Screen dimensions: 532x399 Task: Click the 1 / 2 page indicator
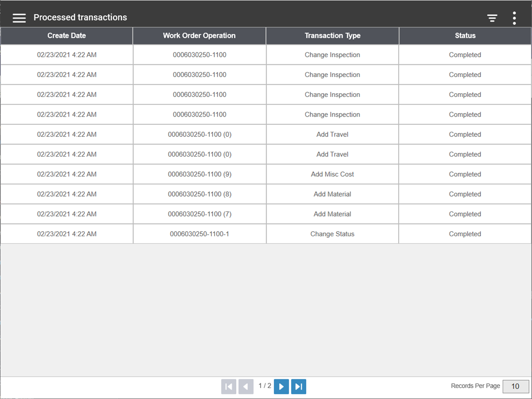tap(266, 386)
